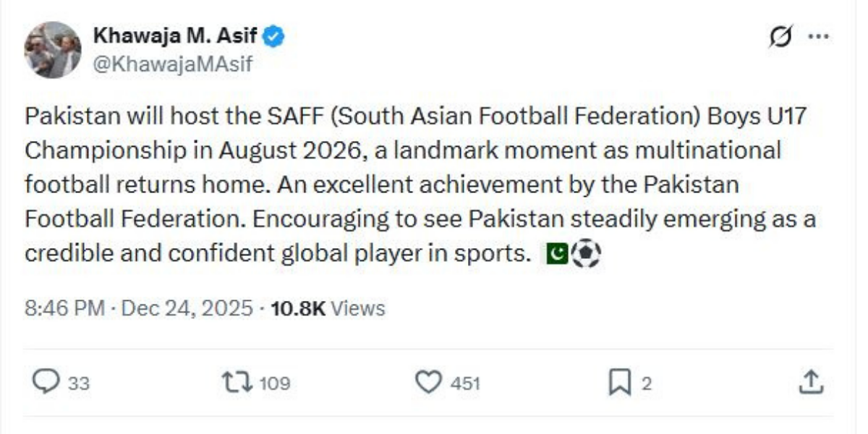This screenshot has width=868, height=434.
Task: Click the Khawaja M. Asif display name
Action: tap(176, 35)
